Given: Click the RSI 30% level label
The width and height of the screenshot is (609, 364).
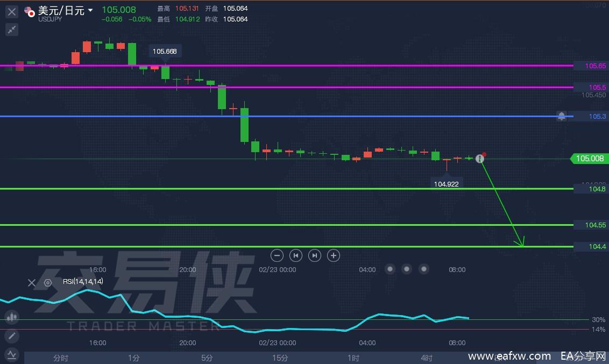Looking at the screenshot, I should coord(599,319).
